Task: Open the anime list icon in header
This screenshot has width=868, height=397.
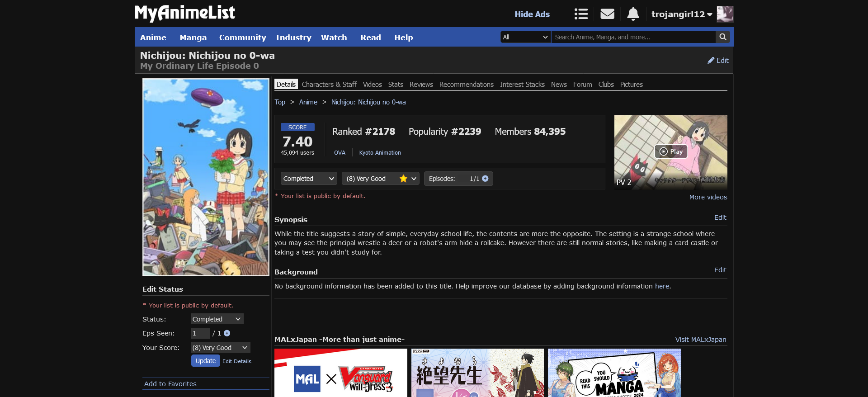Action: [x=581, y=14]
